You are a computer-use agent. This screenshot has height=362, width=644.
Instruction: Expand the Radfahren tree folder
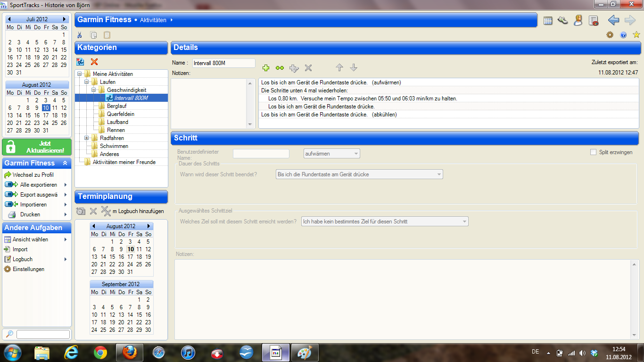[x=87, y=138]
